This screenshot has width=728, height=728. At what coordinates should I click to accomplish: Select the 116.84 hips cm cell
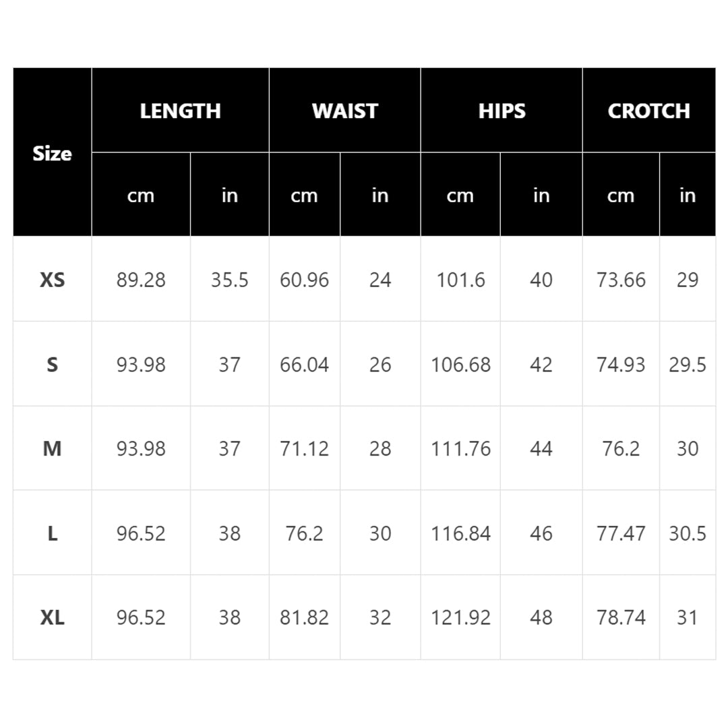[x=461, y=533]
